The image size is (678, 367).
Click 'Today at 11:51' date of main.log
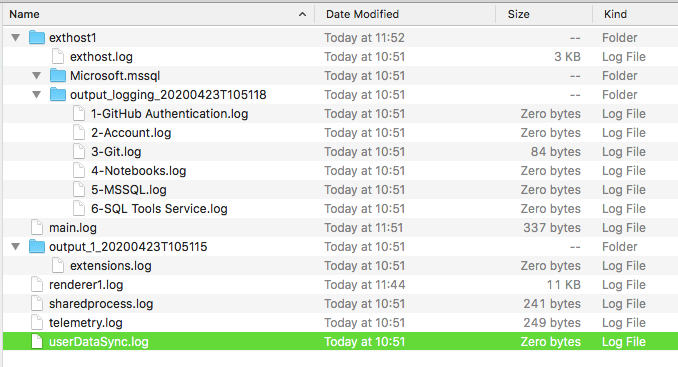click(x=364, y=228)
